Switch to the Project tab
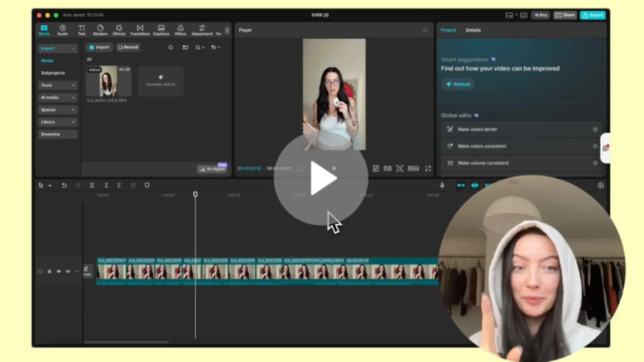The height and width of the screenshot is (362, 644). (x=448, y=30)
